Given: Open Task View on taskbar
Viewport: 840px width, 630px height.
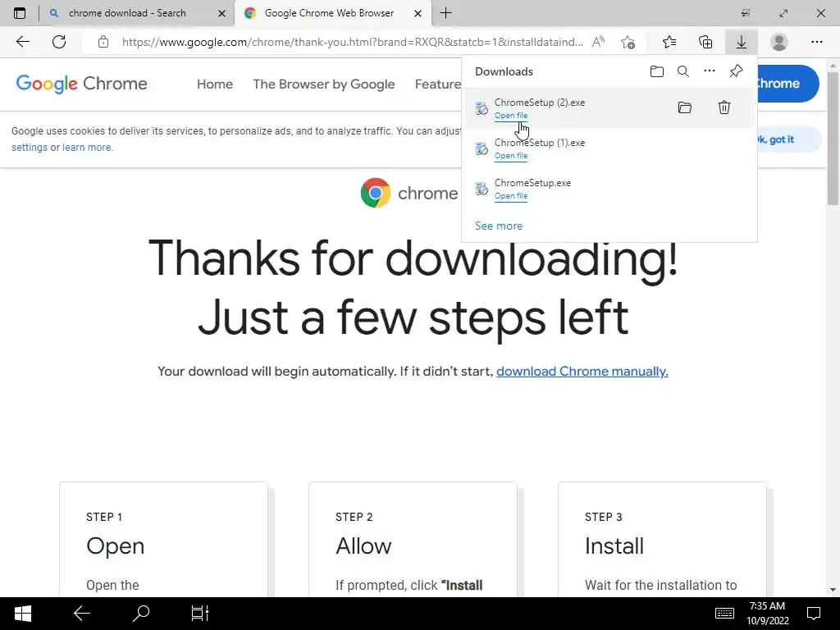Looking at the screenshot, I should [200, 614].
